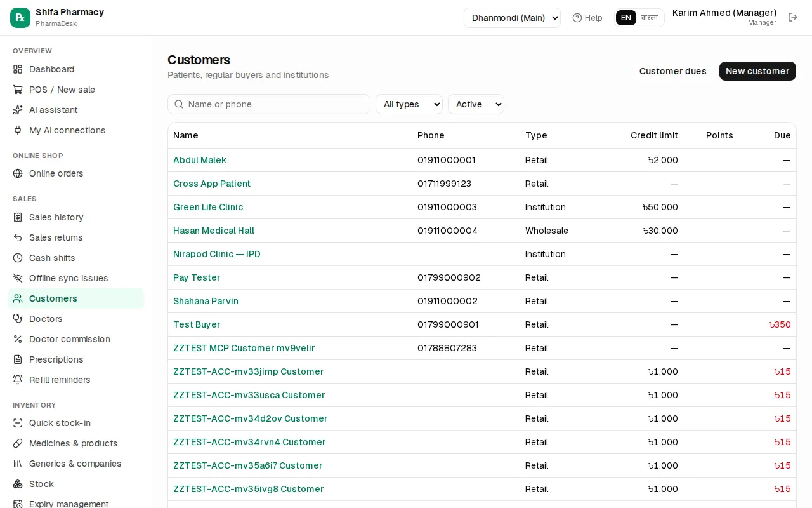The image size is (812, 508).
Task: Click the Sales history receipt icon
Action: pyautogui.click(x=18, y=217)
